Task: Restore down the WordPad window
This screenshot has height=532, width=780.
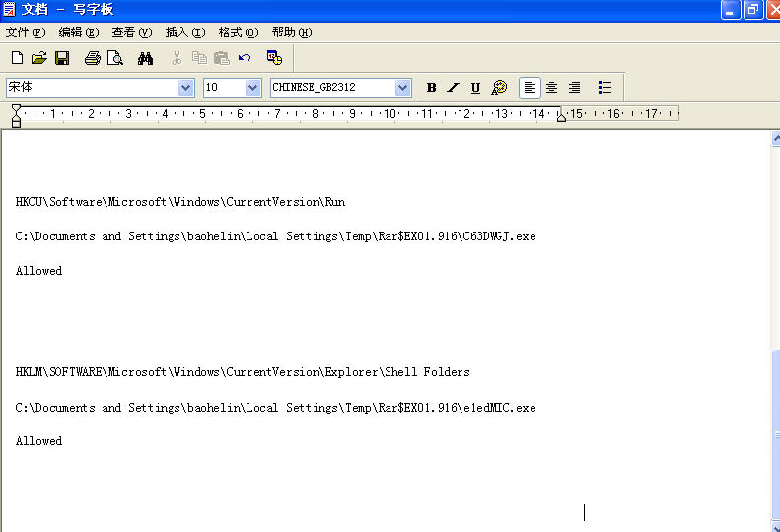Action: [x=753, y=10]
